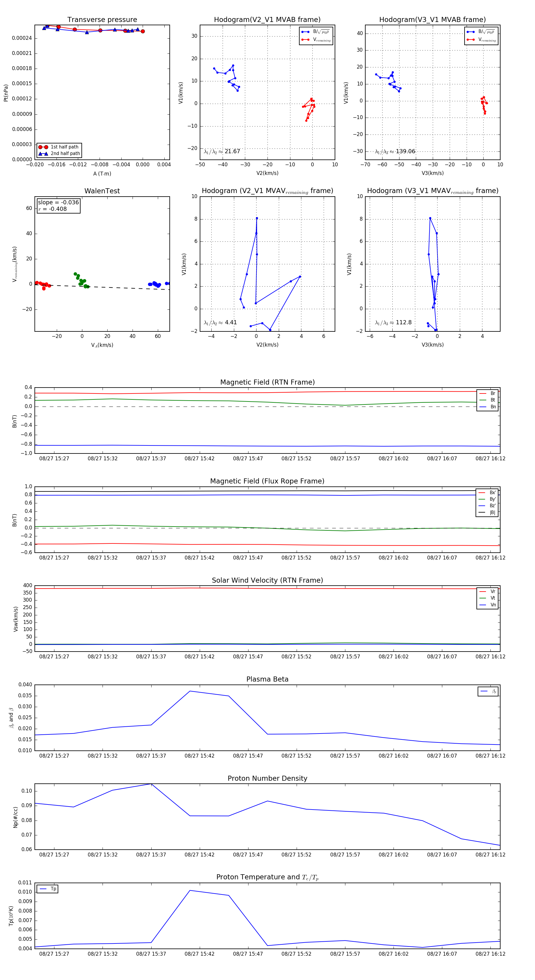This screenshot has height=980, width=535.
Task: Click "08/27 15:27" tick under Magnetic Field RTN plot
Action: tap(54, 459)
